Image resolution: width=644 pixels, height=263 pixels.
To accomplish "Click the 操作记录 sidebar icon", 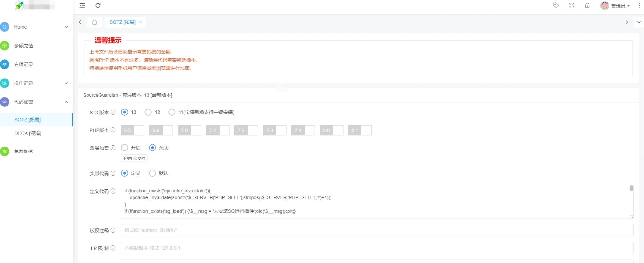I will pos(5,83).
